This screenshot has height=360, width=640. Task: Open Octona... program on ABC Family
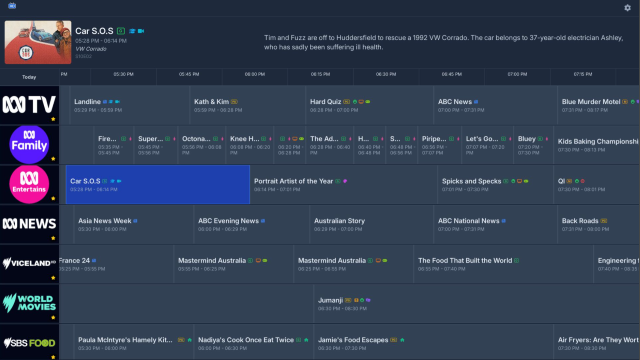click(x=202, y=145)
